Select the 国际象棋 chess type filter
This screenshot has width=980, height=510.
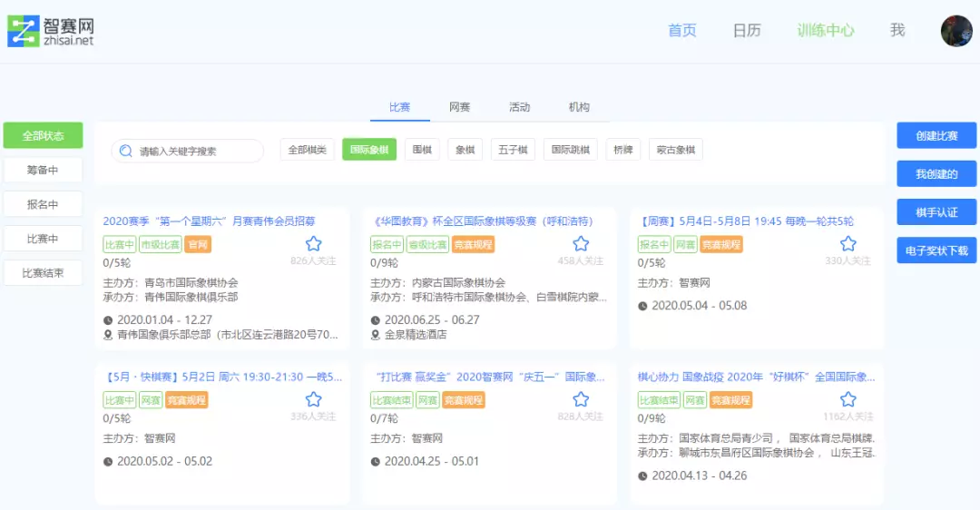[x=369, y=150]
